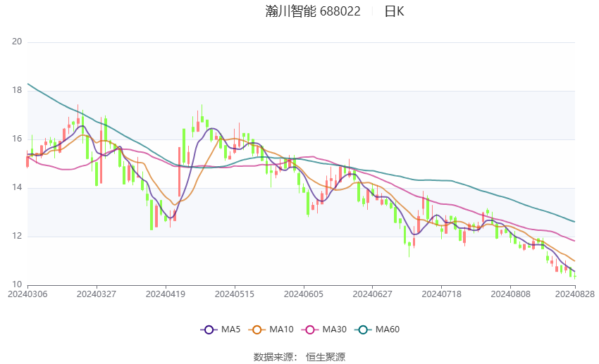Viewport: 599px width, 364px height.
Task: Select the 20240627 date axis label
Action: [373, 294]
